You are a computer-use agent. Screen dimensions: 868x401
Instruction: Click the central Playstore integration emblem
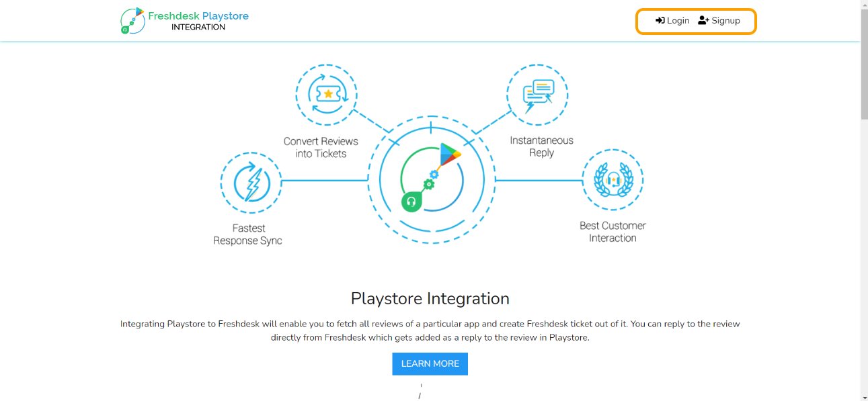[x=431, y=180]
